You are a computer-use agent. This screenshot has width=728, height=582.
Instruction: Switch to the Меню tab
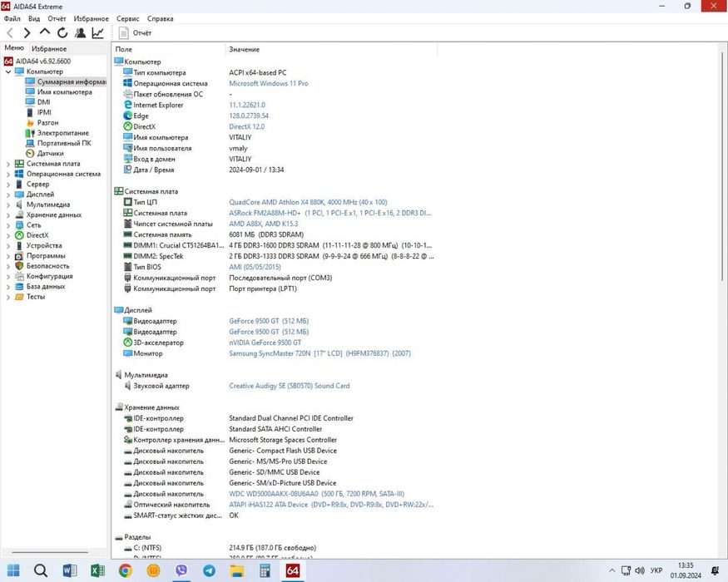(14, 47)
